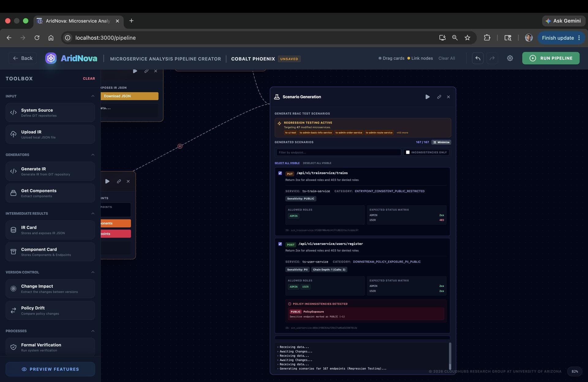Click link icon on the endpoints card
The width and height of the screenshot is (588, 382).
(x=119, y=181)
